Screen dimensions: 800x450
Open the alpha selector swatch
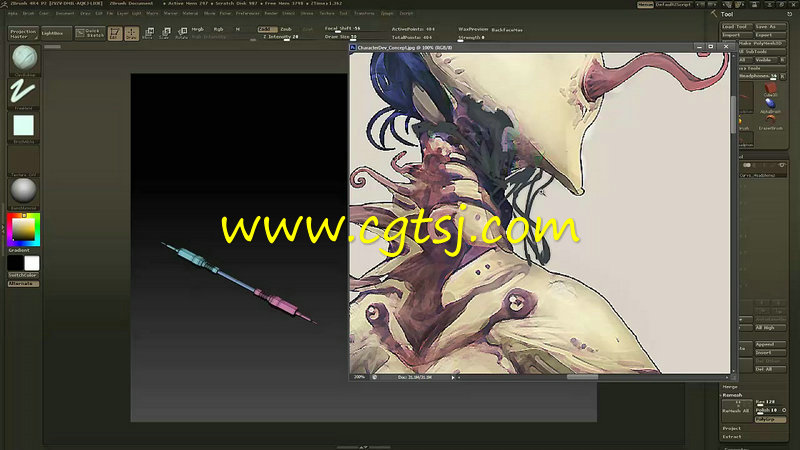point(23,125)
